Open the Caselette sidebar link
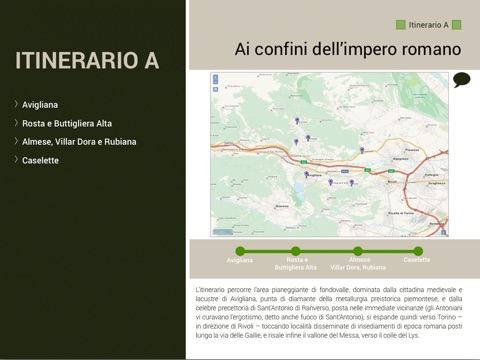This screenshot has height=360, width=480. pos(40,160)
